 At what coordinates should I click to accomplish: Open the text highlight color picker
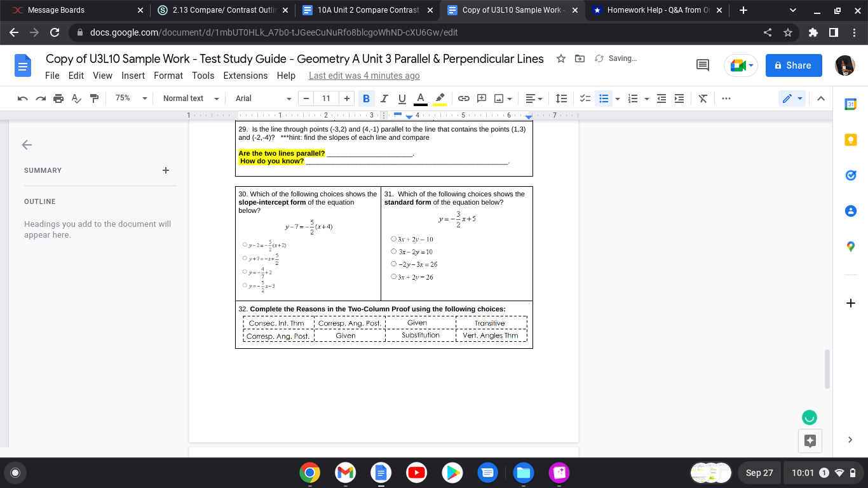coord(438,98)
